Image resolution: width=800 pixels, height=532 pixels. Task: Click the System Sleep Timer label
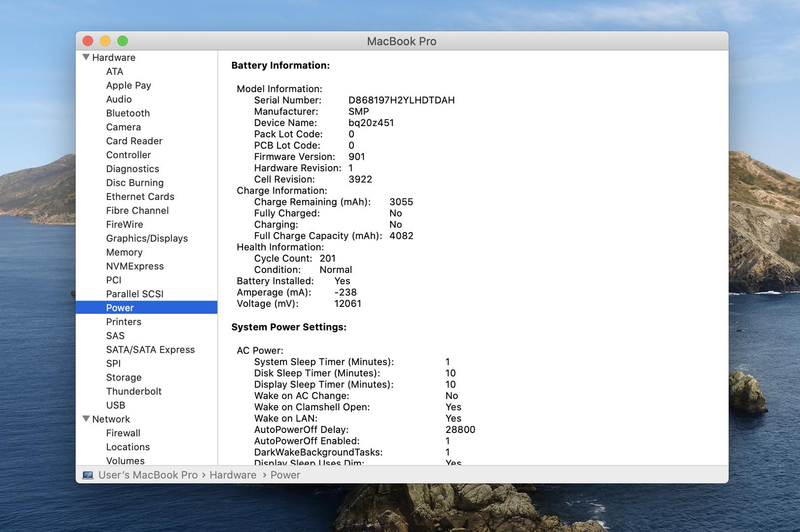pos(324,362)
